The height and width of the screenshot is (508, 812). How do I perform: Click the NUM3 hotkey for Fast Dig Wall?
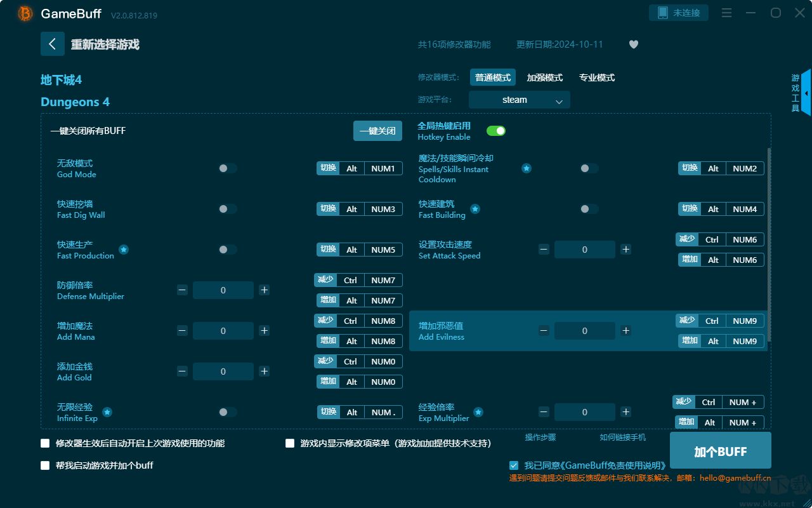383,209
